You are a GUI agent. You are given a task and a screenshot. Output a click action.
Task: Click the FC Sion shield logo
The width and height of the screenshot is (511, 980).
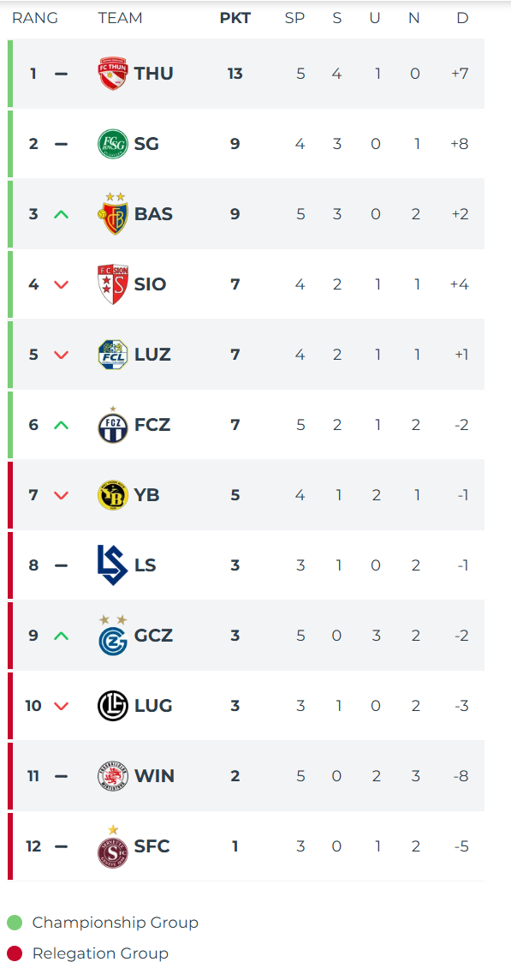(x=113, y=284)
